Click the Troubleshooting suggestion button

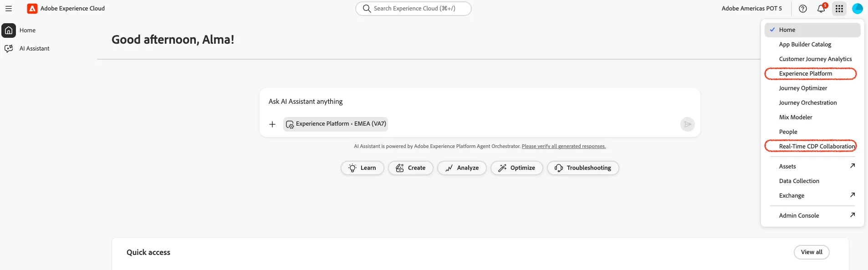pyautogui.click(x=583, y=168)
